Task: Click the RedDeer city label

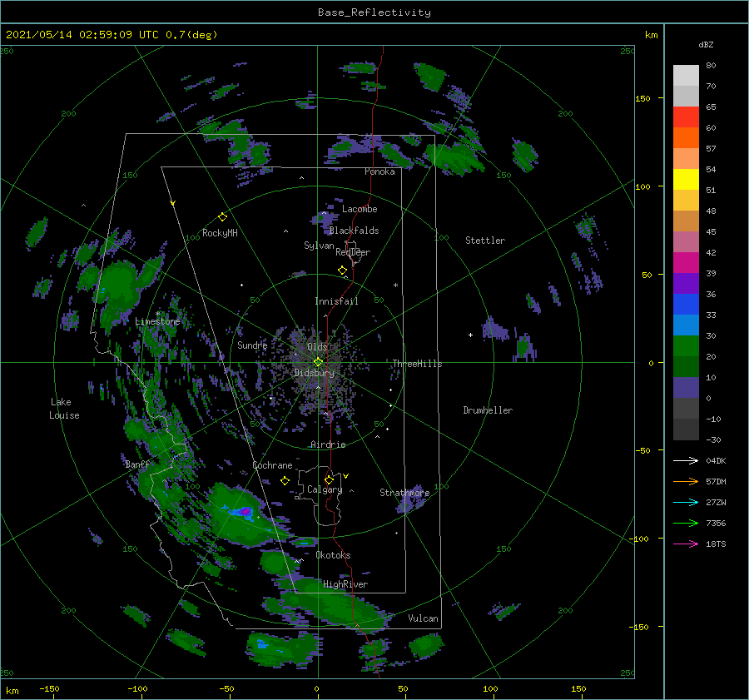Action: click(x=353, y=252)
